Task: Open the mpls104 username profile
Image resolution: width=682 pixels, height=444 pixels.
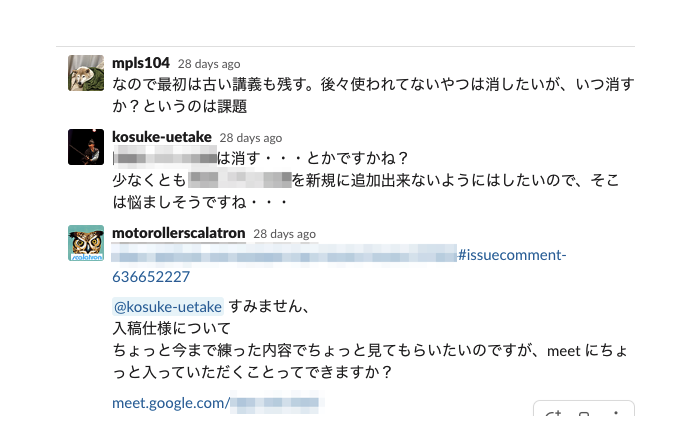Action: tap(141, 63)
